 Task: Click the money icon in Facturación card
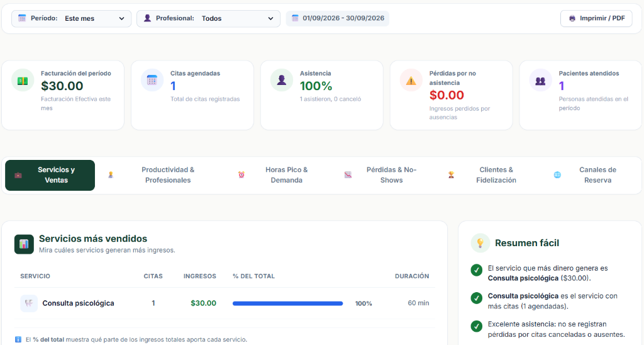(23, 80)
